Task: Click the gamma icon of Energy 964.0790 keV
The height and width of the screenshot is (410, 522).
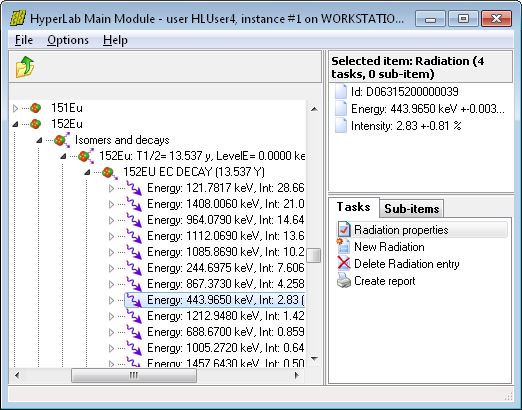Action: pyautogui.click(x=134, y=220)
